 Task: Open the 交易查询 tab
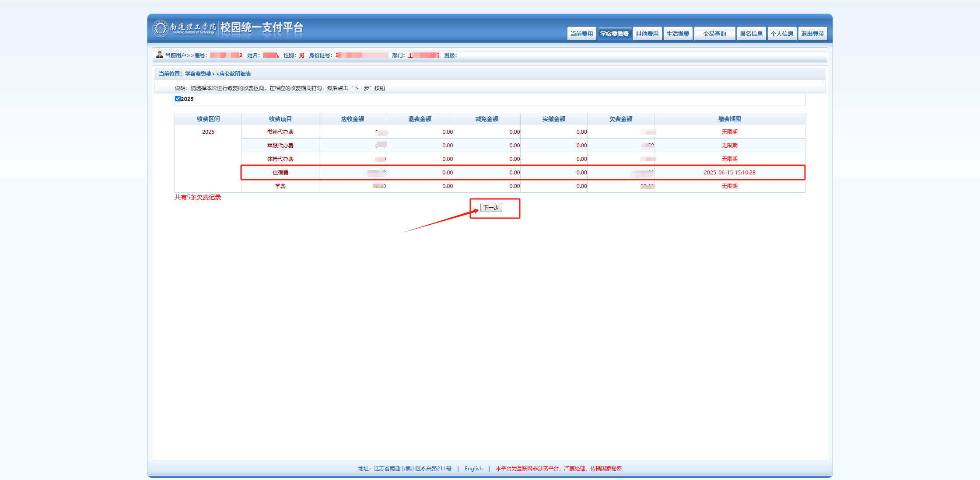point(714,34)
